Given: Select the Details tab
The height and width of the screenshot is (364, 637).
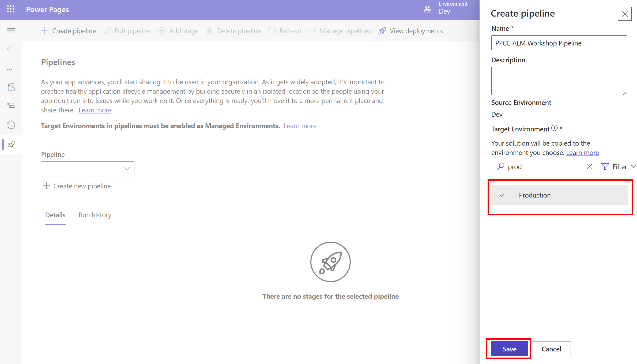Looking at the screenshot, I should click(55, 215).
